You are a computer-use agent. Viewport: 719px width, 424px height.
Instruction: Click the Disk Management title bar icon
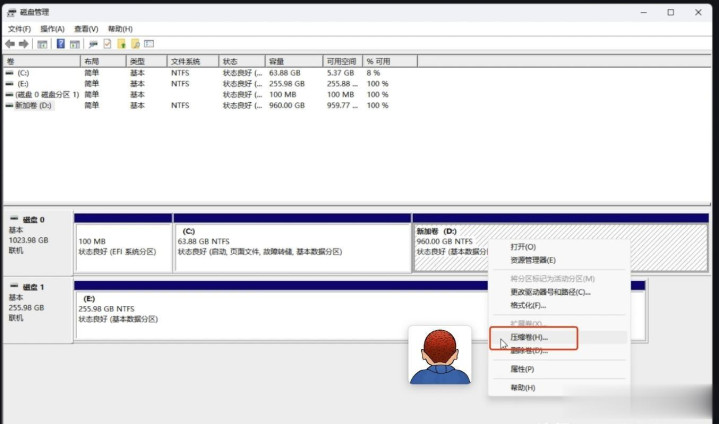[x=10, y=11]
